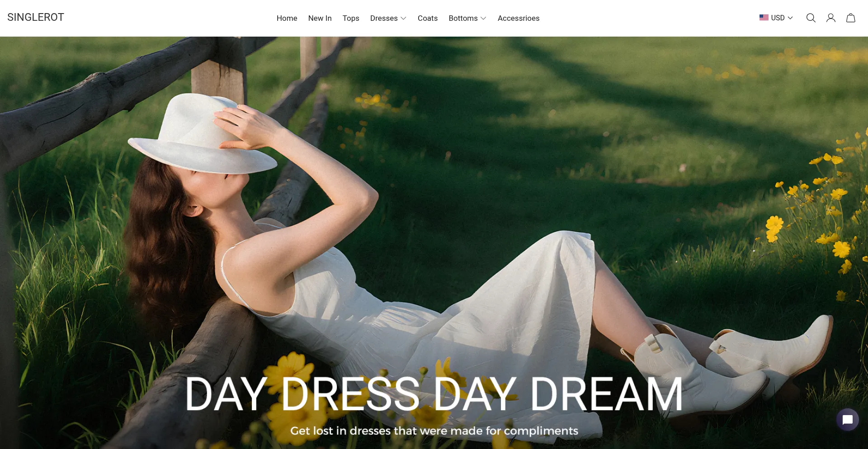Click the Bottoms navigation label

pyautogui.click(x=463, y=19)
